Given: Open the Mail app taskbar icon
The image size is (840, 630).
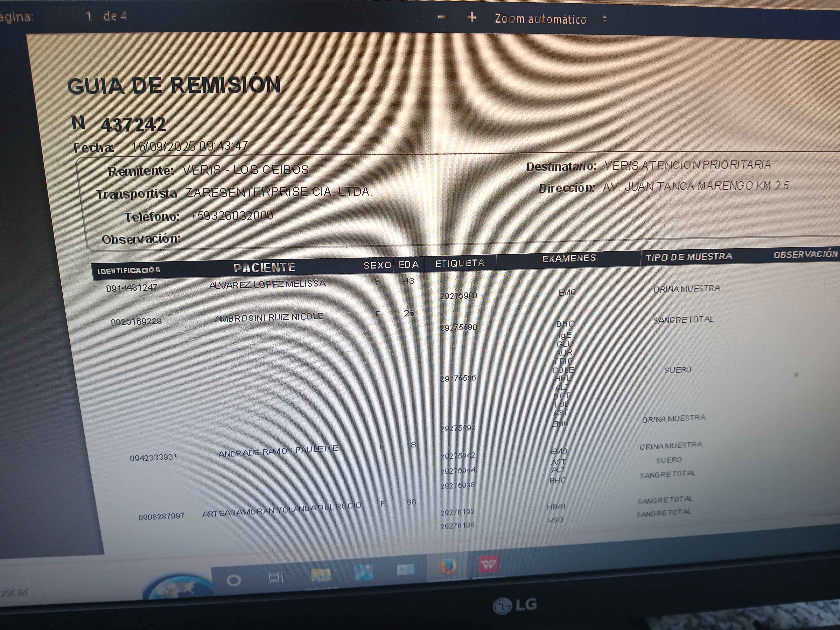Looking at the screenshot, I should click(405, 570).
